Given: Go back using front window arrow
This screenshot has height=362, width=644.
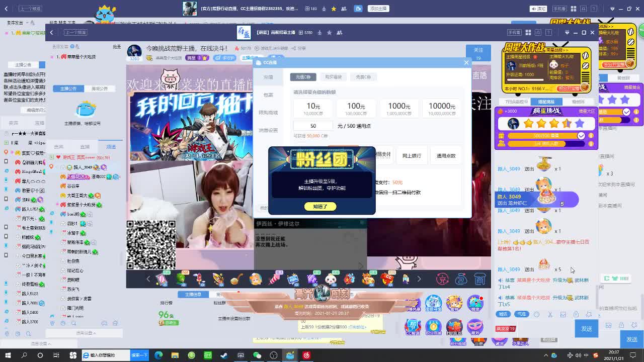Looking at the screenshot, I should click(x=51, y=32).
